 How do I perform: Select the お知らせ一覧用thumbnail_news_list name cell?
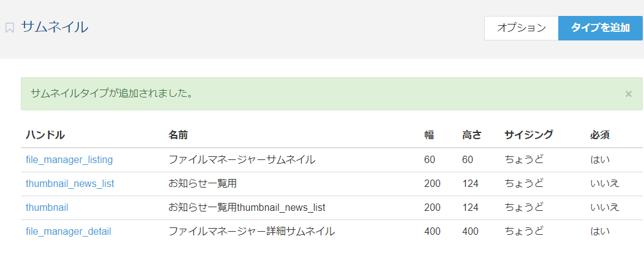(x=247, y=207)
